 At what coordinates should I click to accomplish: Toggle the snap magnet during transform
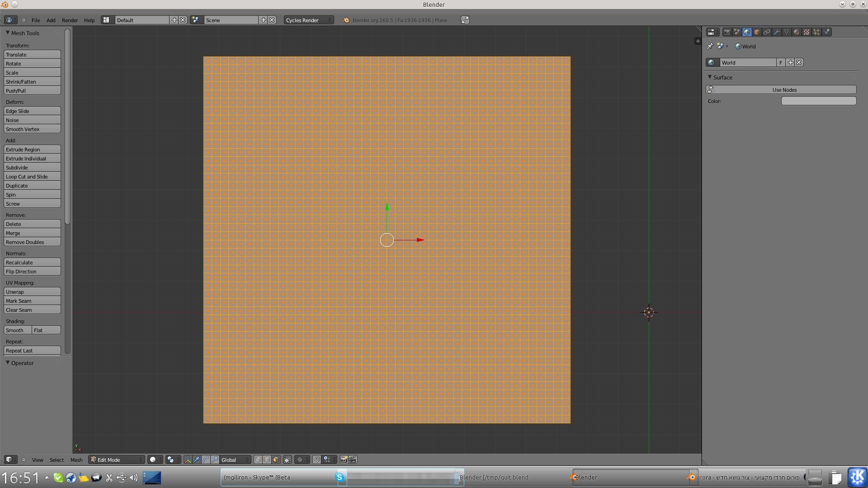pos(317,460)
